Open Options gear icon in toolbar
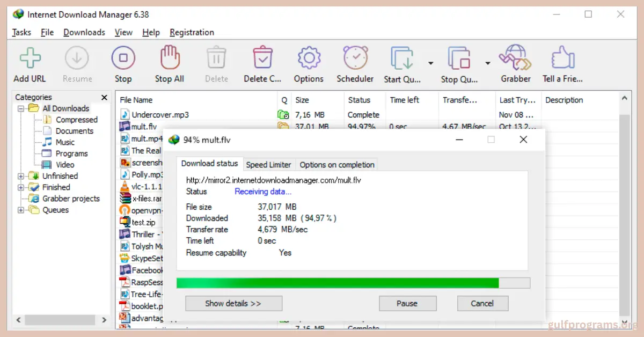Image resolution: width=644 pixels, height=337 pixels. (x=309, y=58)
